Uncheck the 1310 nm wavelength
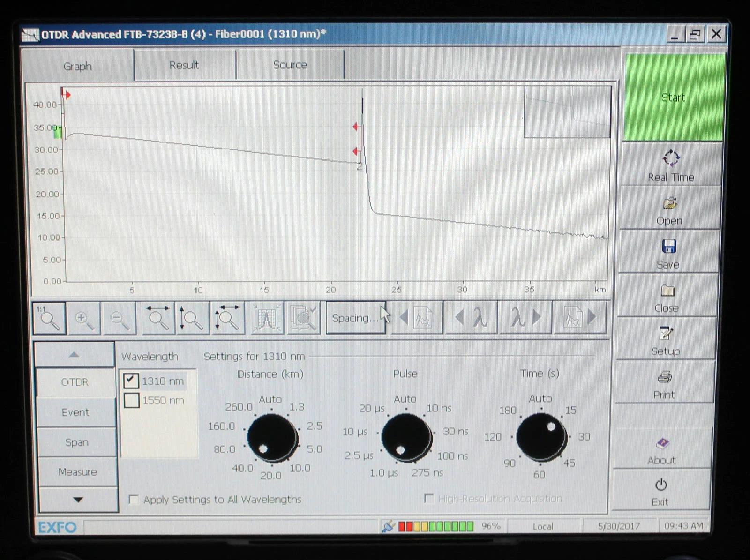750x560 pixels. tap(131, 381)
